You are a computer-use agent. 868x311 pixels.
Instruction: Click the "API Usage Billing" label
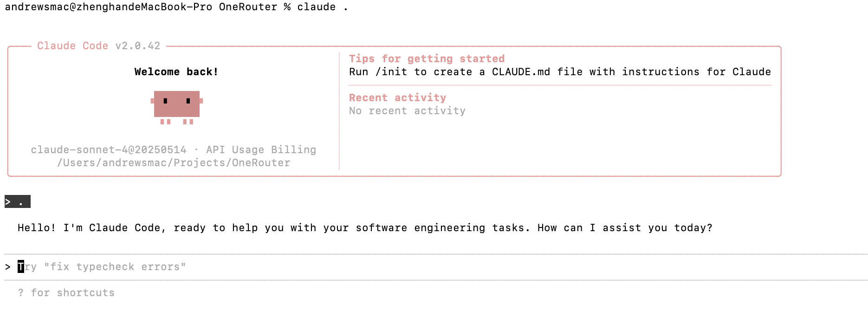(261, 150)
